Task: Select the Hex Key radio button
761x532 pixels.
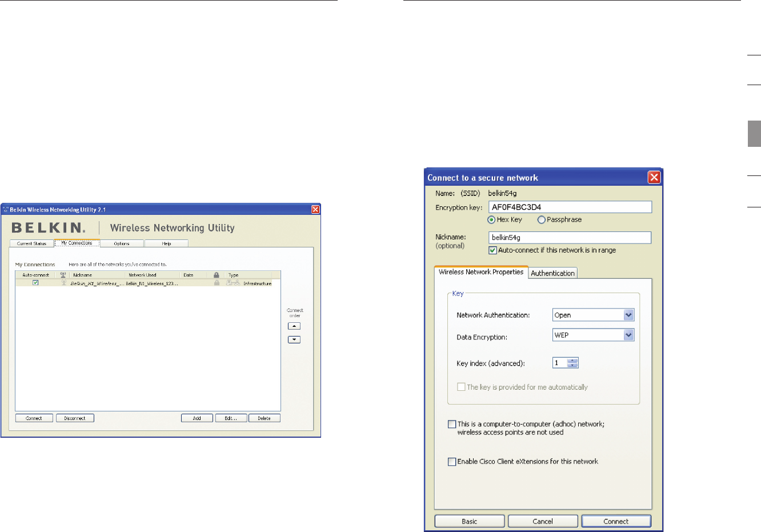Action: pos(491,220)
